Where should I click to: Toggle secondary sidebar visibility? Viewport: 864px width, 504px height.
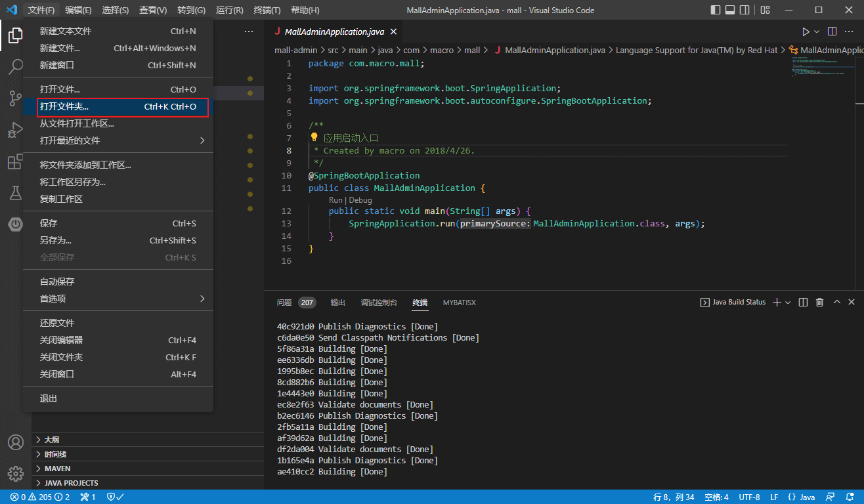[745, 10]
